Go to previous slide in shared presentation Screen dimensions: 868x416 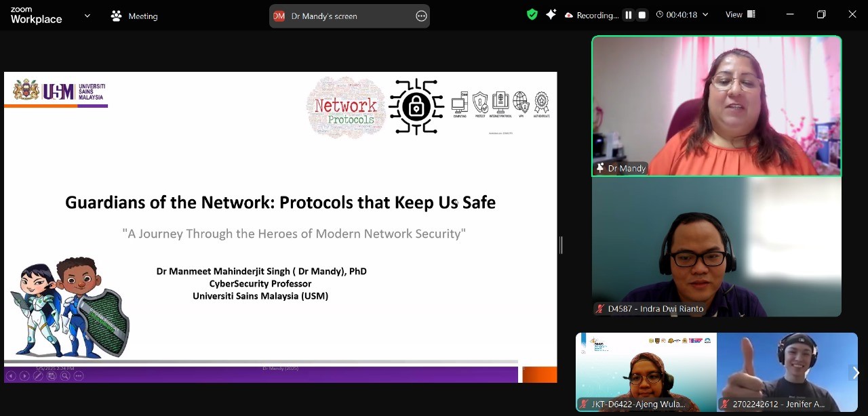pos(11,375)
